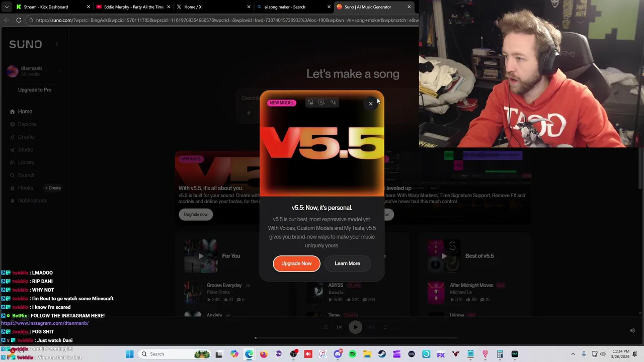Click the + Create button beside Hooks
Viewport: 644px width, 362px height.
pos(53,188)
